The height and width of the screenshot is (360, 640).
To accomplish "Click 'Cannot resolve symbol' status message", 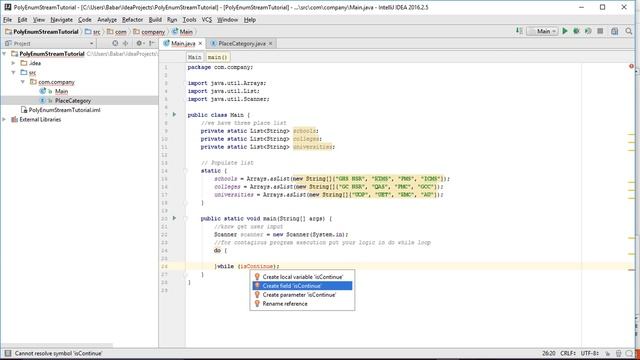I will pos(58,353).
